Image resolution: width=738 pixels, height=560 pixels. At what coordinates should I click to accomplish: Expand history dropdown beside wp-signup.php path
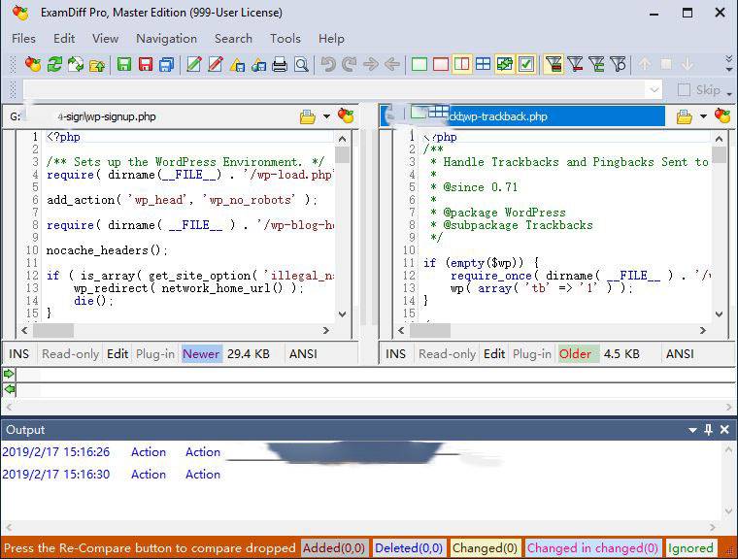(326, 116)
